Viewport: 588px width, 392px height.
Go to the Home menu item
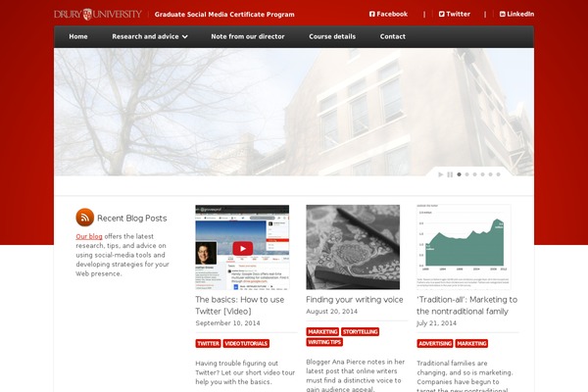78,36
